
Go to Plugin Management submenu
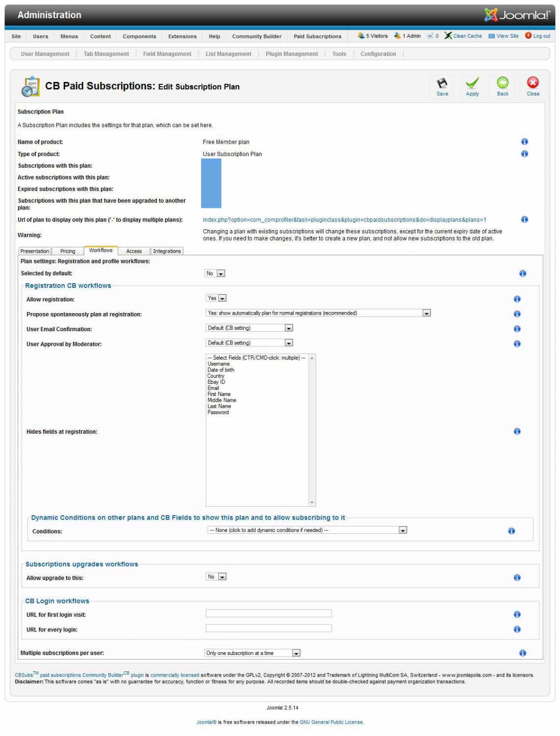click(x=292, y=54)
